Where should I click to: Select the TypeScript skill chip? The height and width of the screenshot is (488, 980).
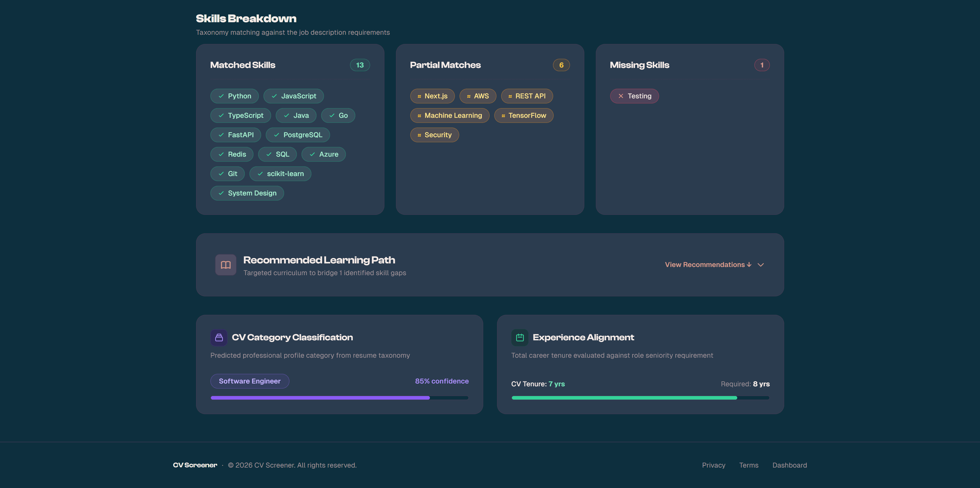tap(240, 115)
